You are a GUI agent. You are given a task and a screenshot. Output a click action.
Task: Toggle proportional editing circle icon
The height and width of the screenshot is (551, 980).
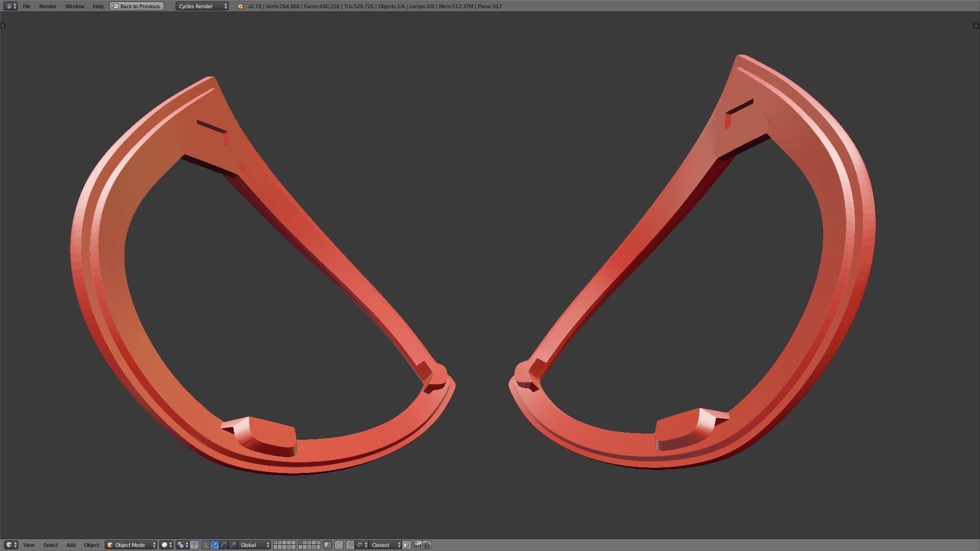(338, 545)
